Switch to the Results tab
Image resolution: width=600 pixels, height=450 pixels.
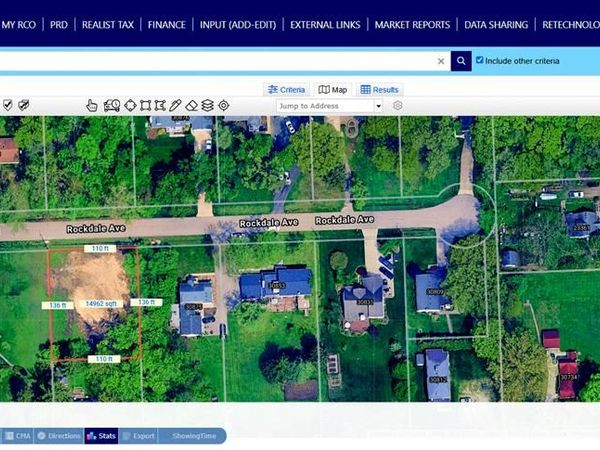tap(379, 90)
